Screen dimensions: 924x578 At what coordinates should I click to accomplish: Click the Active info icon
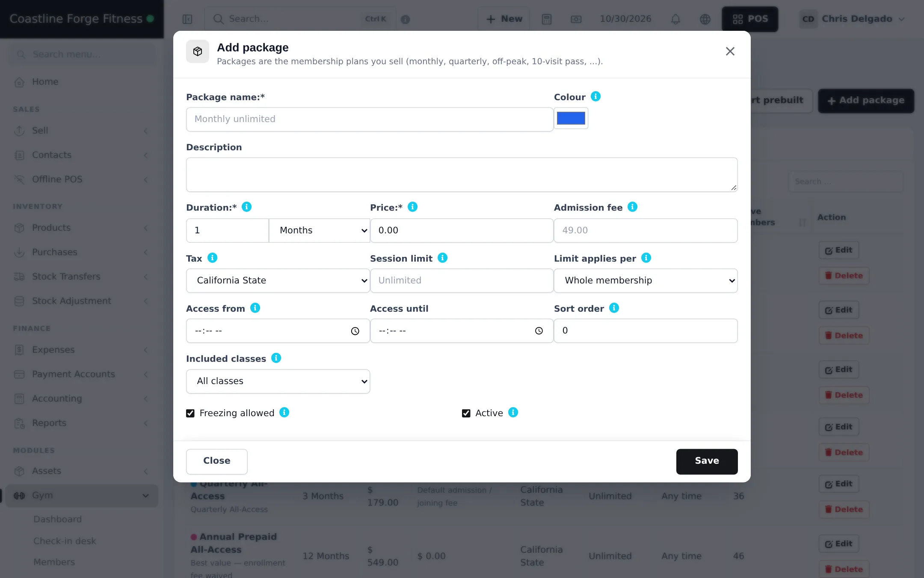click(x=513, y=412)
